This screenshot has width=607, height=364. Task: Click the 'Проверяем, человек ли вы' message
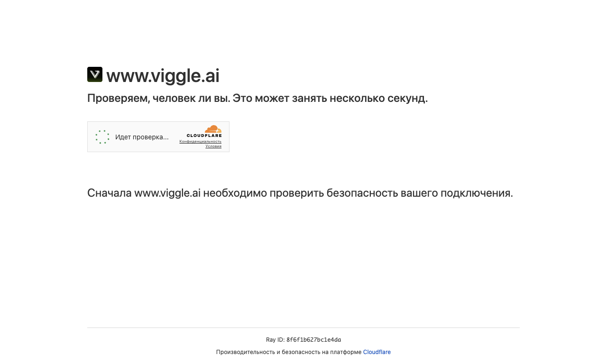coord(258,98)
